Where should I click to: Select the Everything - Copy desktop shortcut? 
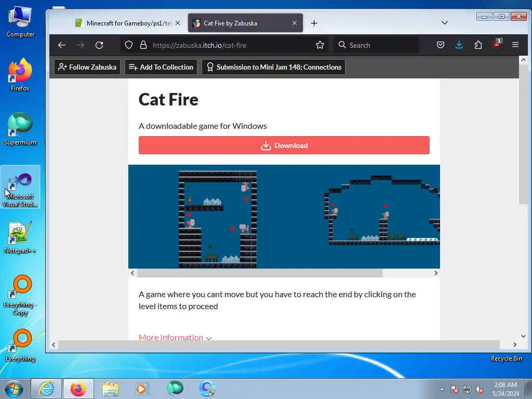[x=20, y=295]
